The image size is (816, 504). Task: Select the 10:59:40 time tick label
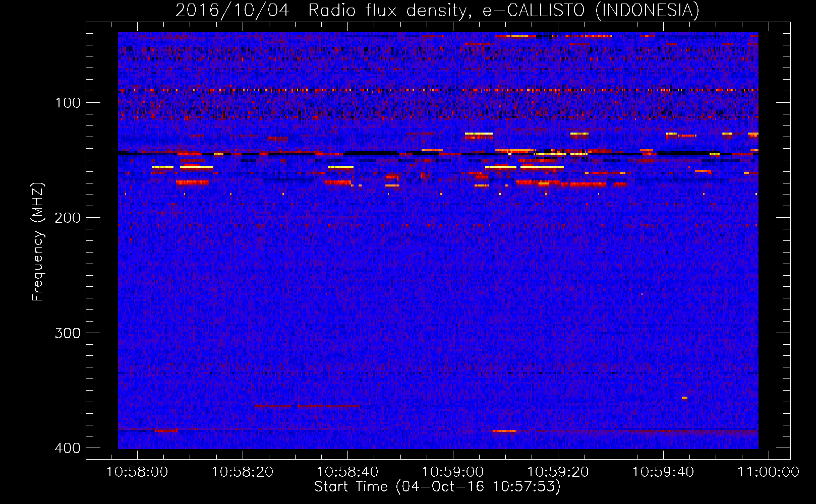click(x=663, y=472)
